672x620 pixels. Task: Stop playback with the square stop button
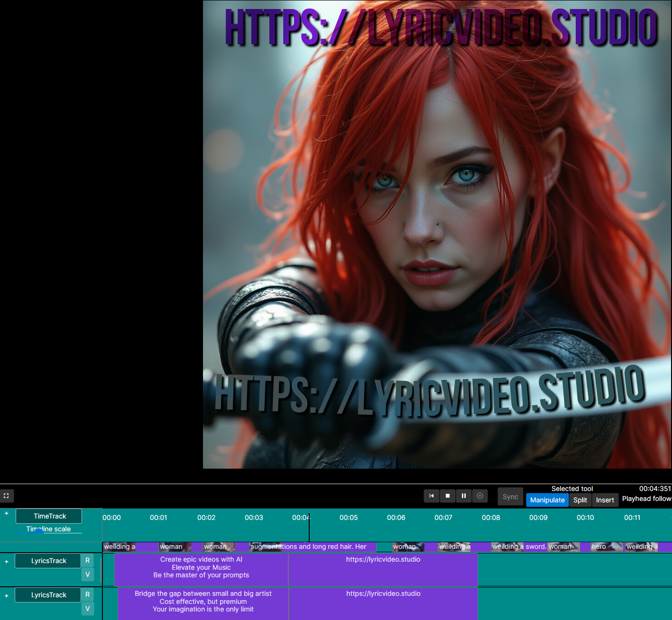point(448,496)
